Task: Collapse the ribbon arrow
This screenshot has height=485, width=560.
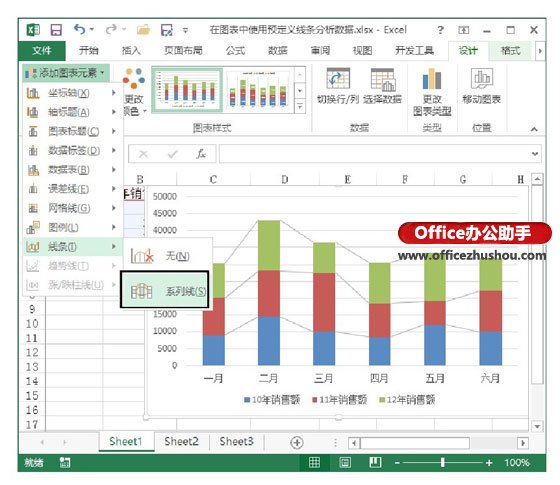Action: click(x=534, y=129)
